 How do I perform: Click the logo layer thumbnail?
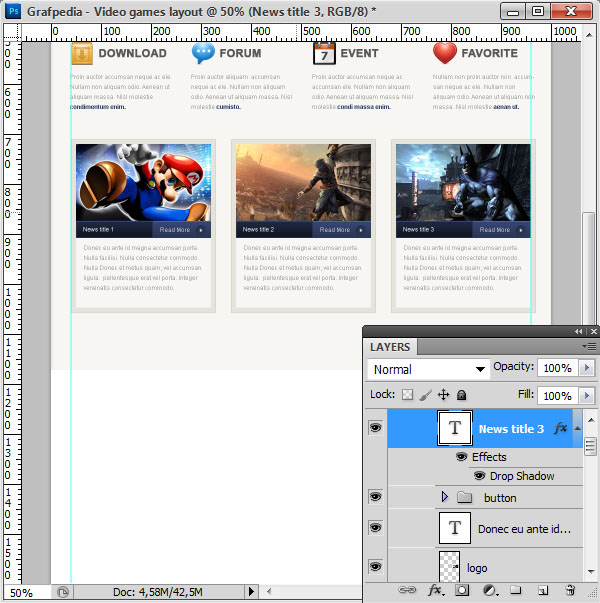point(449,566)
